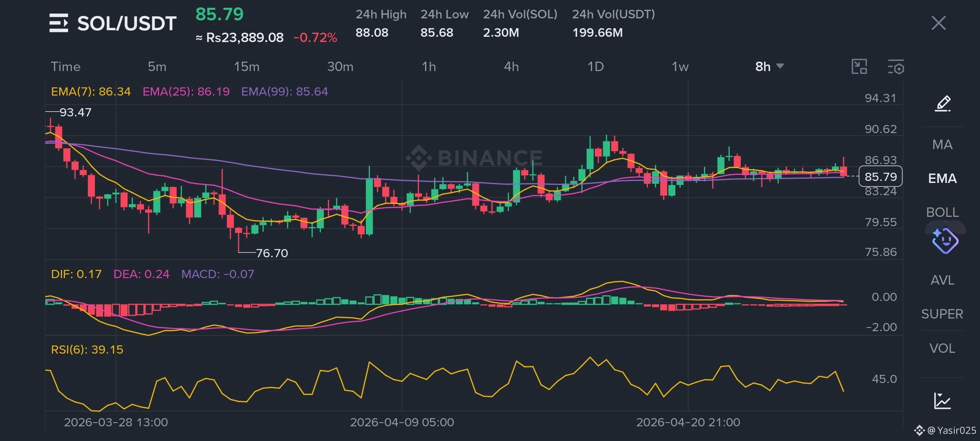This screenshot has width=980, height=441.
Task: Click the EMA(7): 86.34 label
Action: point(91,91)
